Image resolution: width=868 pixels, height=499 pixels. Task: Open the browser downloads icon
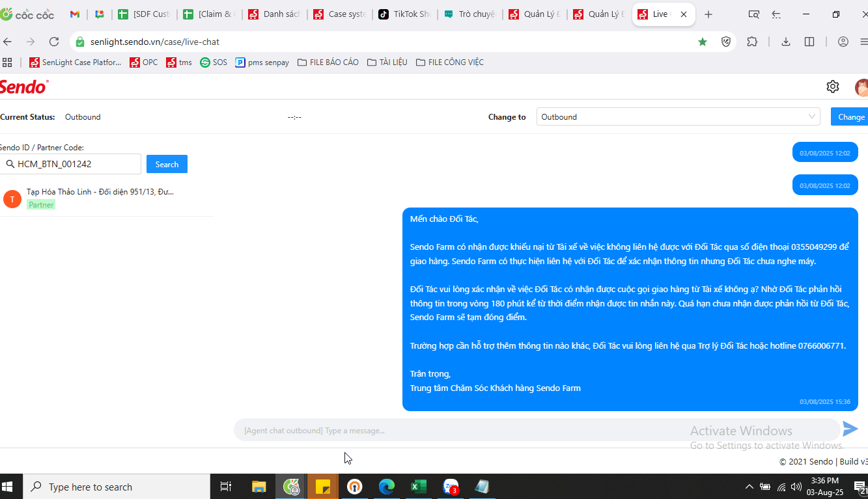click(786, 42)
